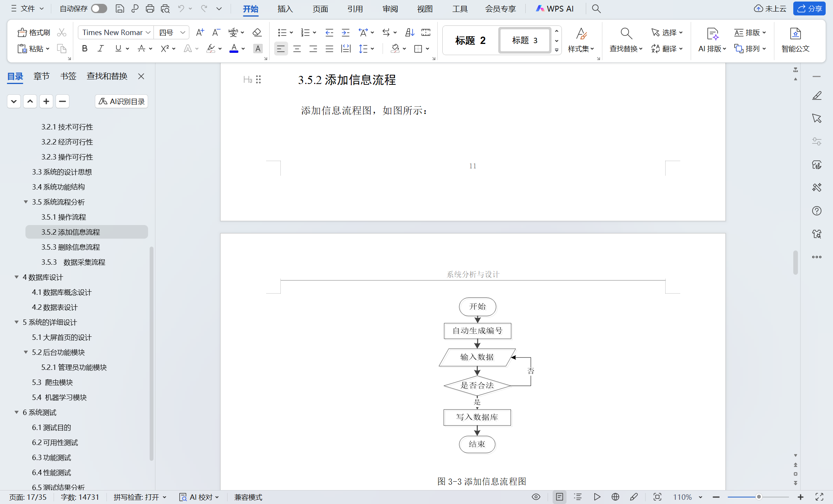Click the help question mark icon
This screenshot has height=504, width=833.
pyautogui.click(x=817, y=211)
